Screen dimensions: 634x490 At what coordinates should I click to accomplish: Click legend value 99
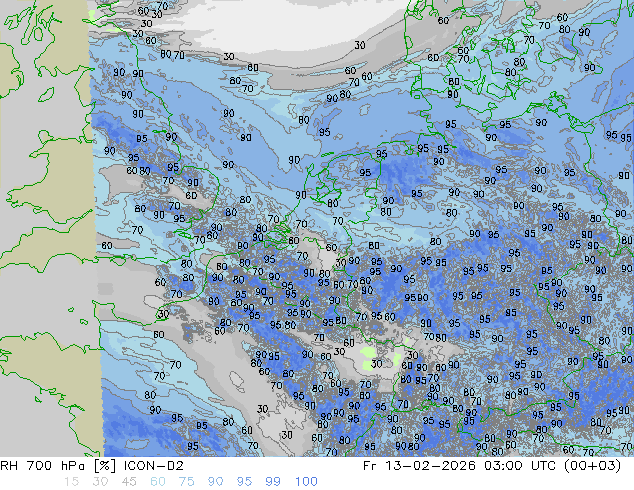273,482
